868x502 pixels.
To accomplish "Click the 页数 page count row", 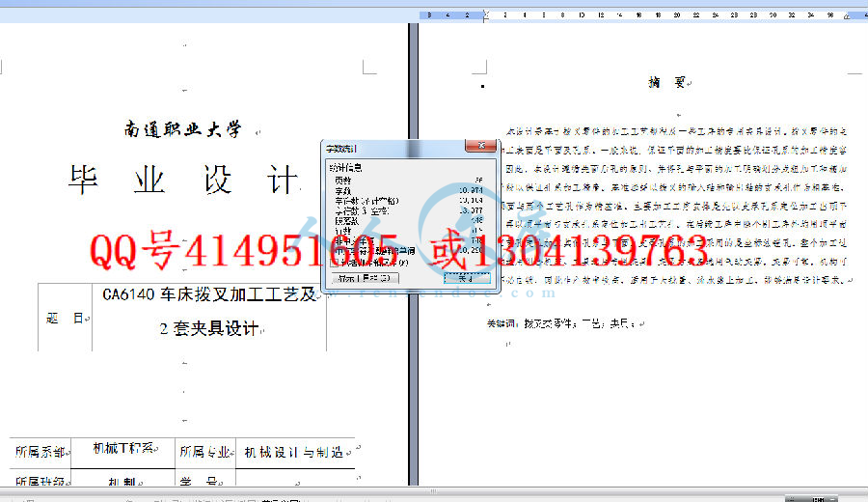I will tap(409, 181).
